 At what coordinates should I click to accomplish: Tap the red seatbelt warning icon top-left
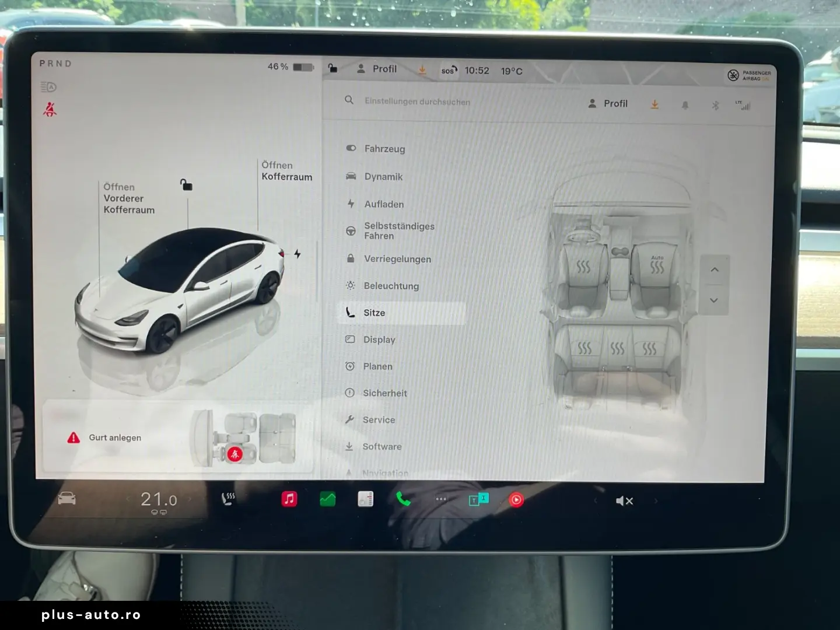pyautogui.click(x=50, y=109)
